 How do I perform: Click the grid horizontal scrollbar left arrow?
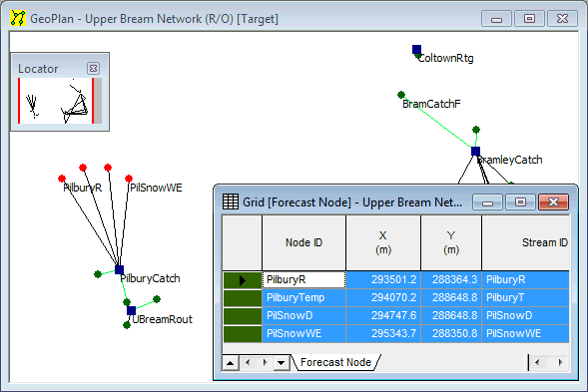537,362
